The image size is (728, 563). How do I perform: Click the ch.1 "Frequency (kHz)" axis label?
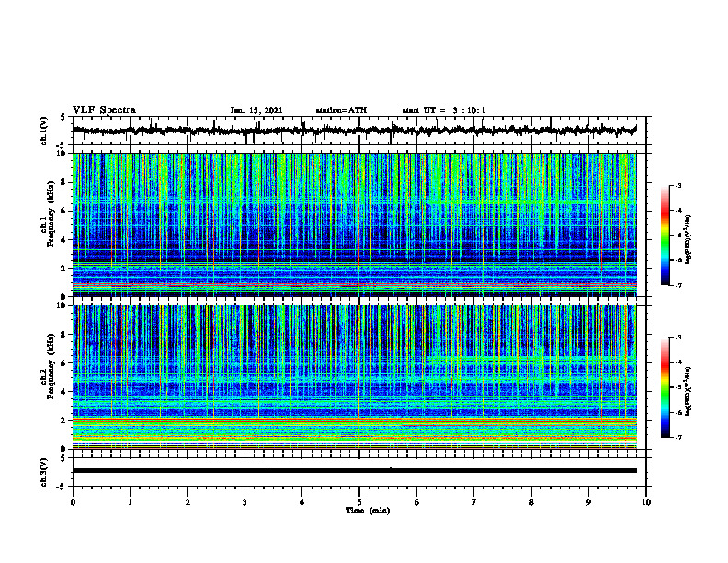pyautogui.click(x=51, y=212)
